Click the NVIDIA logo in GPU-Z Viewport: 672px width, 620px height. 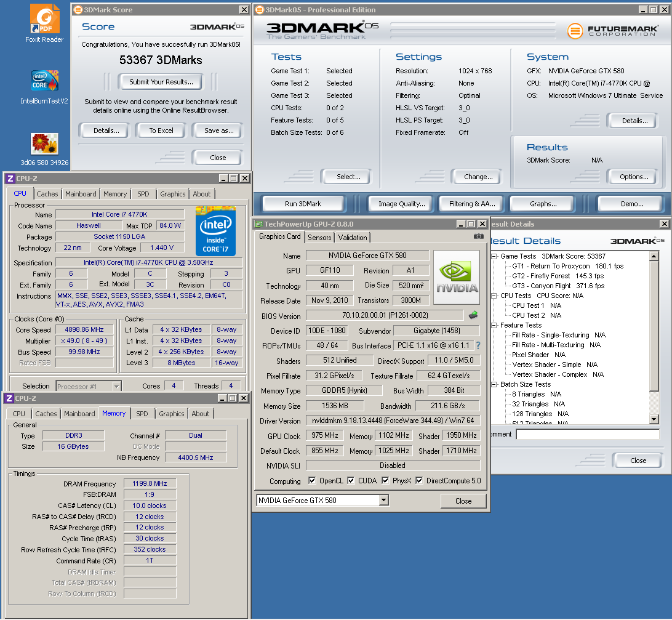457,278
